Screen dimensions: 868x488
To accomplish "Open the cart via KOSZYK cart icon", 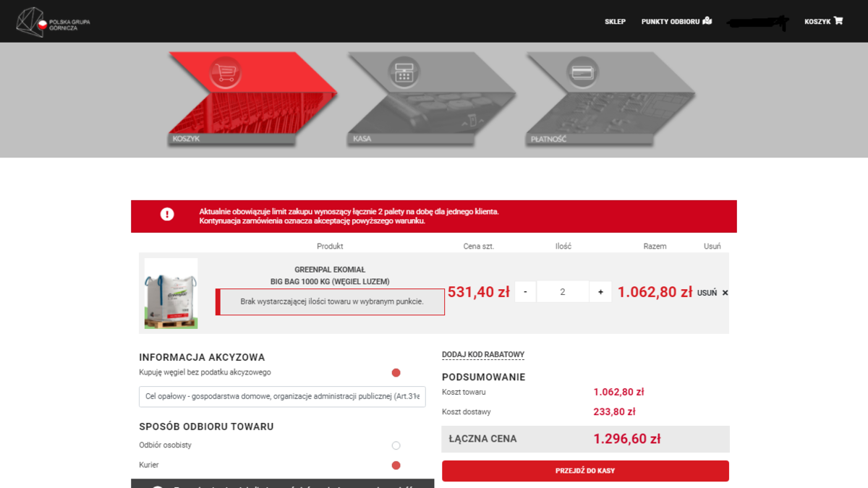I will (837, 21).
